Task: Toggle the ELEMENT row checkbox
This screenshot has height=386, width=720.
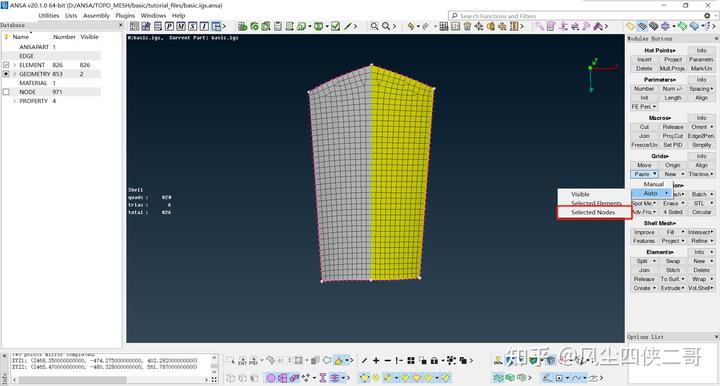Action: (6, 65)
